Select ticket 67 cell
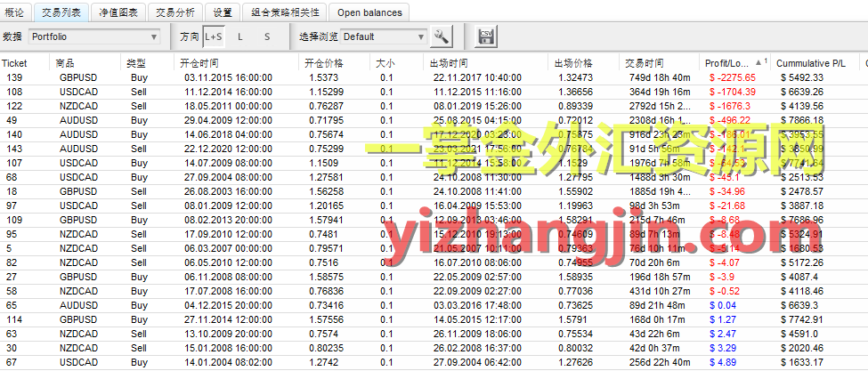Screen dimensions: 868x371 12,362
